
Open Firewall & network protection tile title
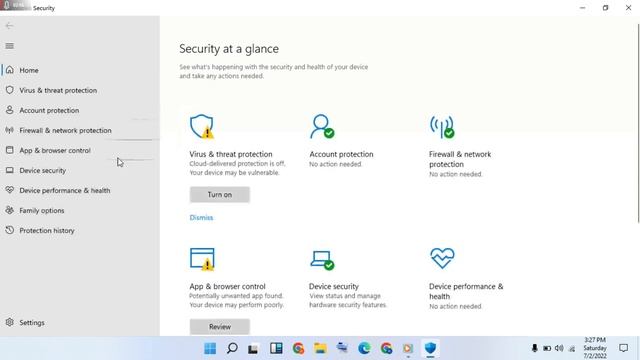coord(460,159)
